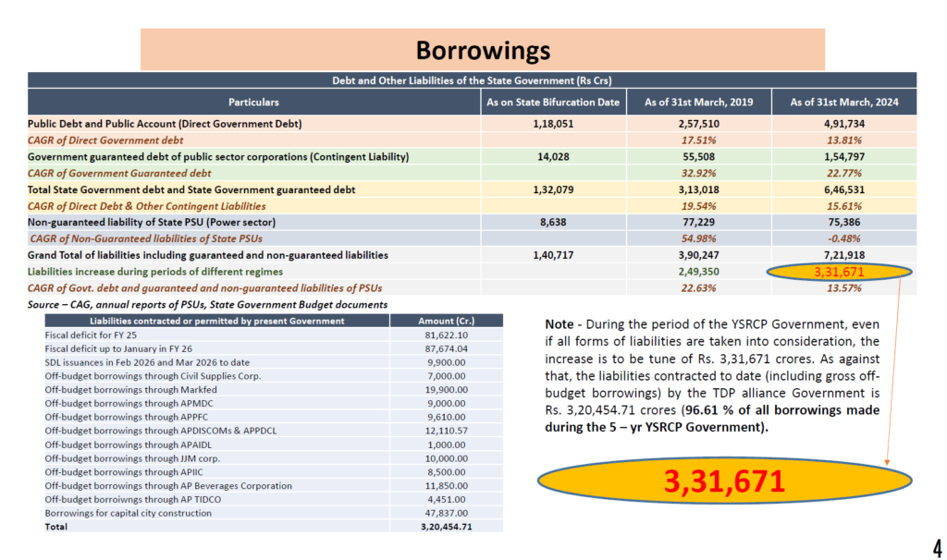
Task: Click the Borrowings slide title
Action: (x=482, y=49)
